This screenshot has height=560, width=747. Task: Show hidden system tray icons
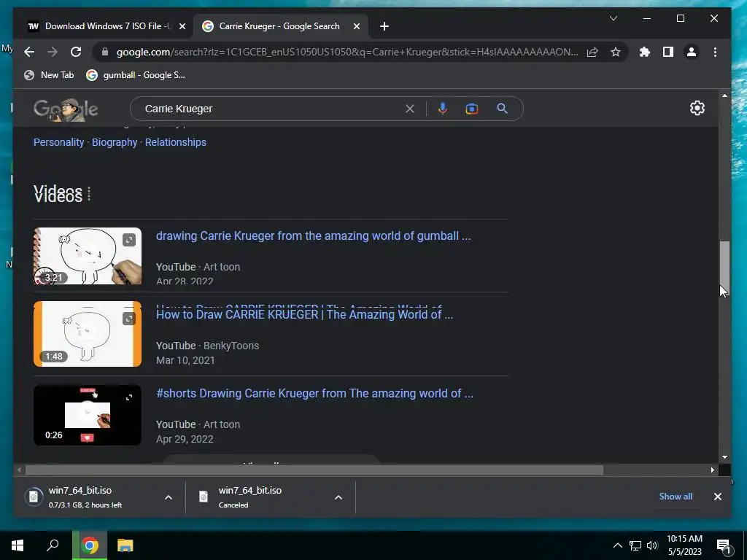point(617,545)
